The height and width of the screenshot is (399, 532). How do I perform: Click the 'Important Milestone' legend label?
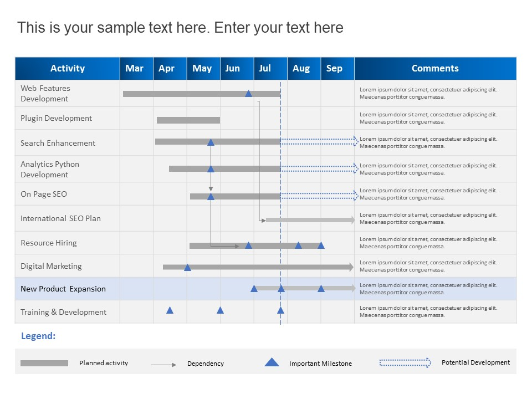(321, 364)
